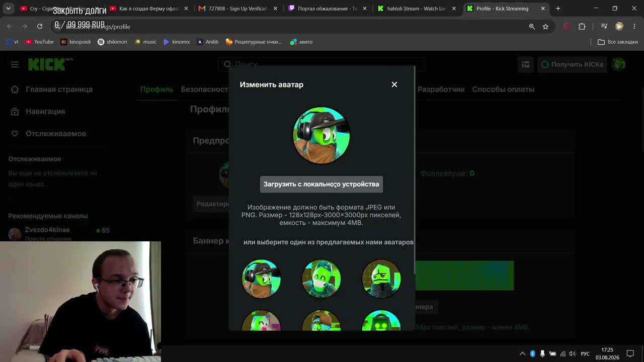The width and height of the screenshot is (644, 362).
Task: Click the zoom magnifier icon in address bar
Action: click(532, 27)
